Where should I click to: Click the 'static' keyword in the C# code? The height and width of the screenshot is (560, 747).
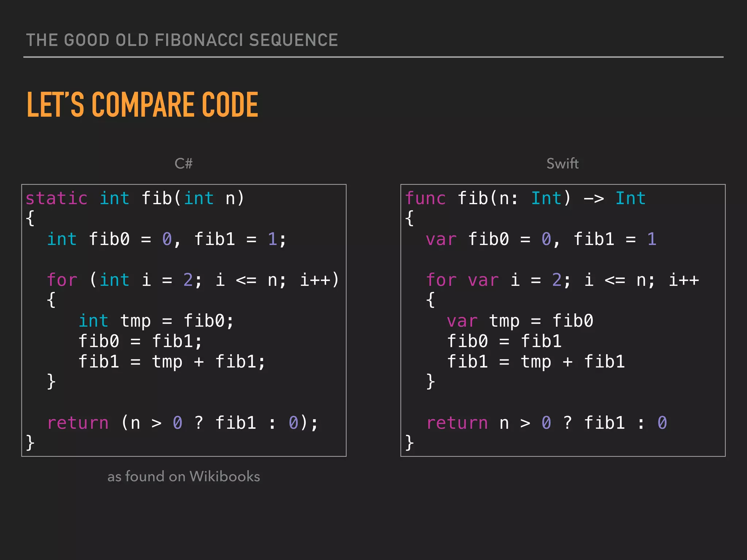(x=57, y=199)
